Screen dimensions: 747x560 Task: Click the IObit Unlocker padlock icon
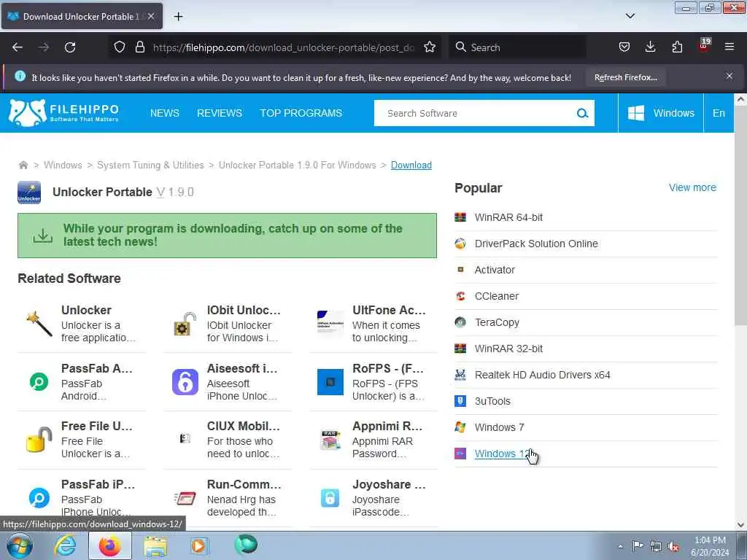[x=185, y=324]
